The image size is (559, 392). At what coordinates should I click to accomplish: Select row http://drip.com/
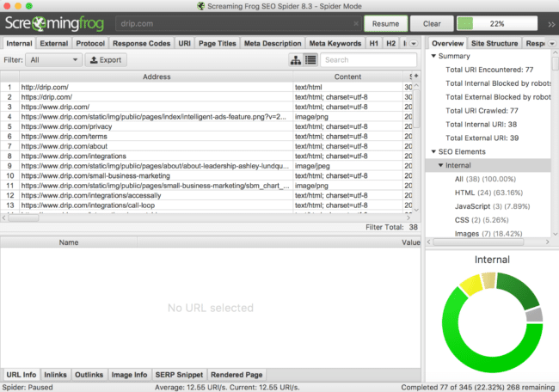click(206, 87)
